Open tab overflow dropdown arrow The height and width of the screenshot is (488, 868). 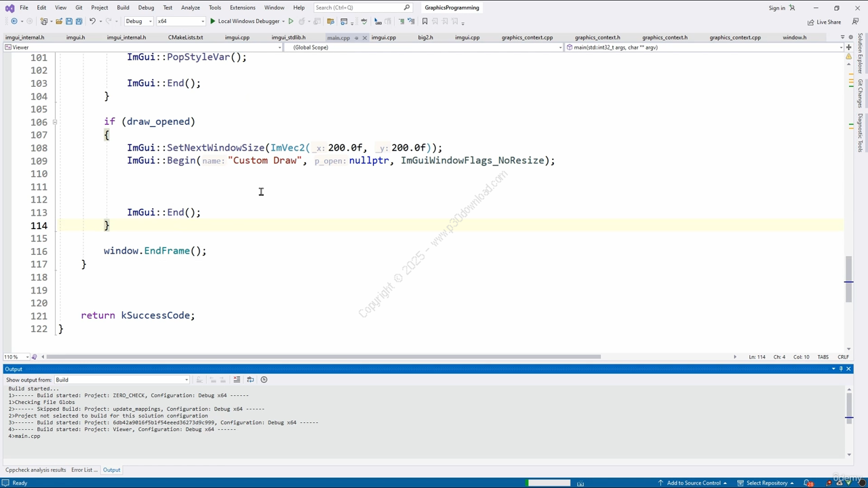[843, 37]
